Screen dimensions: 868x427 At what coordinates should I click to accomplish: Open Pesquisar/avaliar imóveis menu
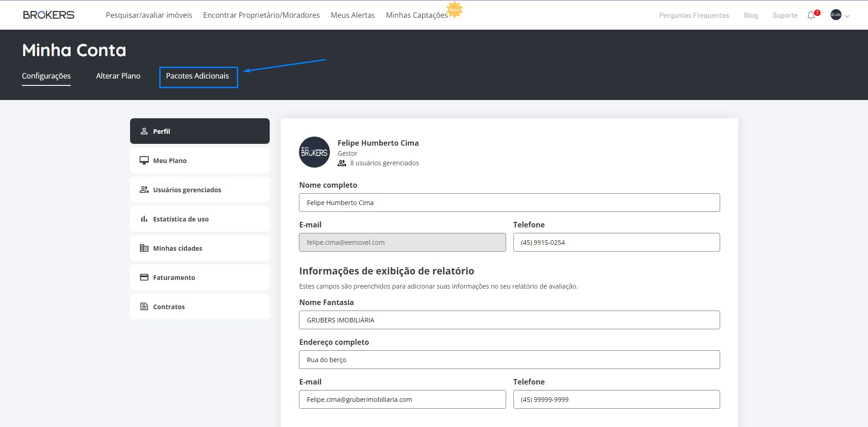click(x=149, y=15)
